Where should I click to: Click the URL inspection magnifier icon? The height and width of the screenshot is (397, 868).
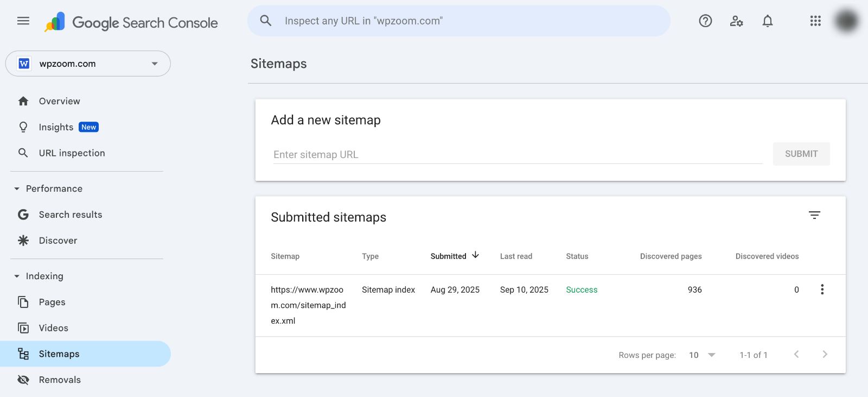point(23,153)
